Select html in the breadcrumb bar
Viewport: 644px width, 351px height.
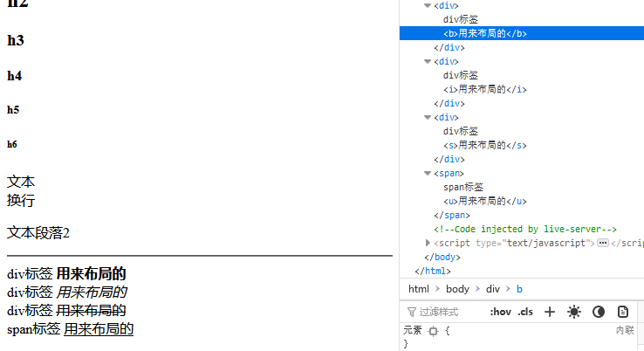(419, 289)
